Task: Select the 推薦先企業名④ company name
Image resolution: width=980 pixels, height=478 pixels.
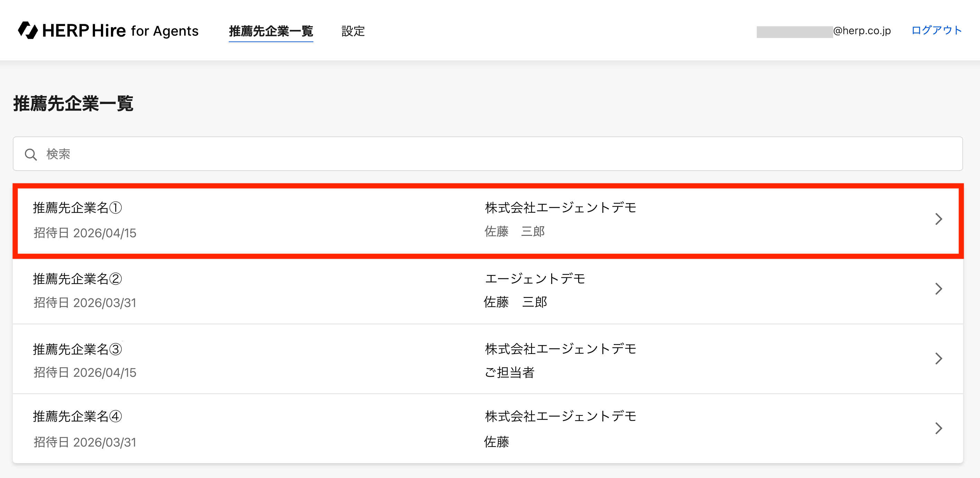Action: tap(78, 416)
